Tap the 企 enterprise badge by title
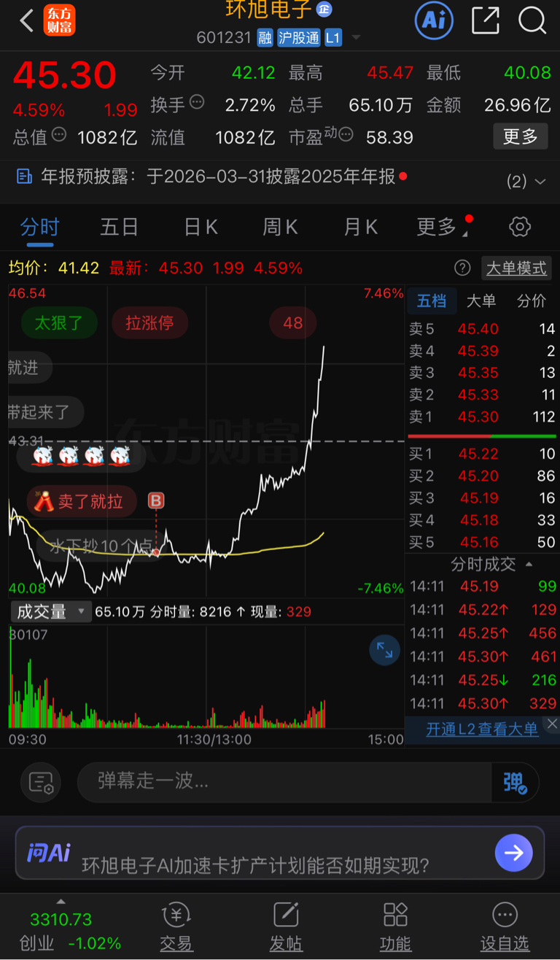The image size is (560, 960). point(324,9)
